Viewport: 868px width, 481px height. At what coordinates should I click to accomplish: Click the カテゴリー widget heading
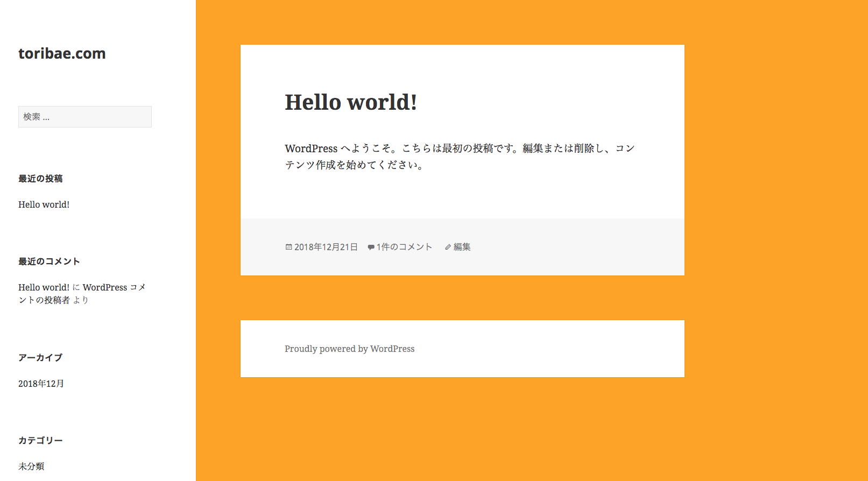point(40,441)
